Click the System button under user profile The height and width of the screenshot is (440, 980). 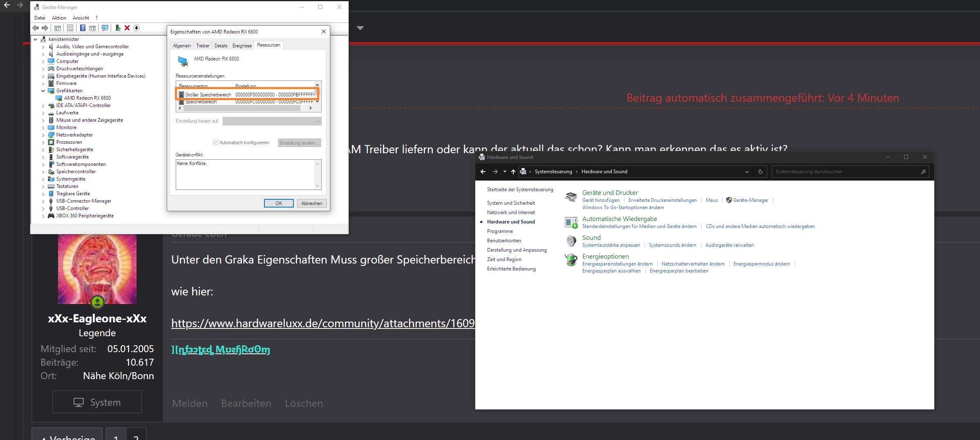tap(97, 402)
